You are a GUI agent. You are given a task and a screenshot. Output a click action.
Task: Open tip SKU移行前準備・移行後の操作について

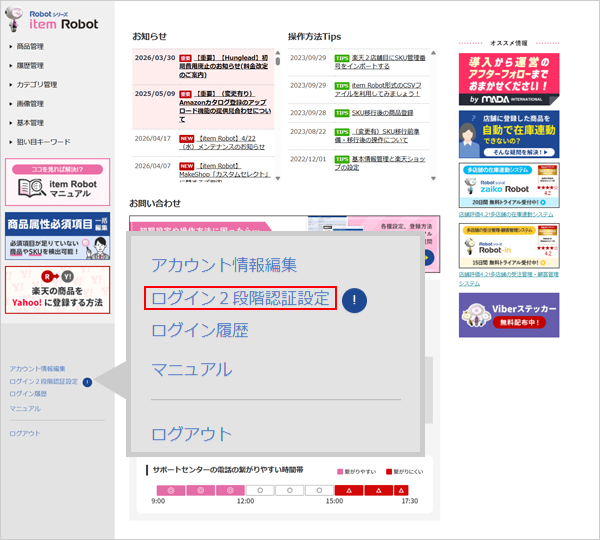pos(377,136)
